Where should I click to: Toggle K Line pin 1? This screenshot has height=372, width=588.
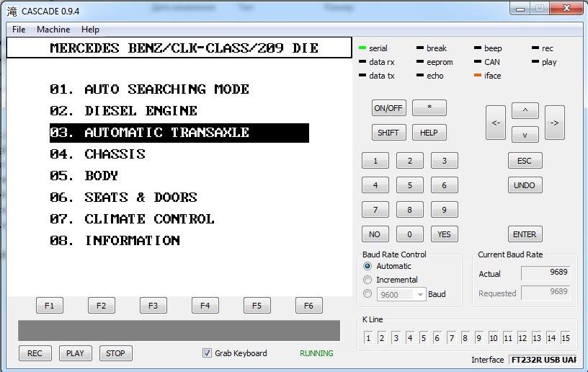(x=368, y=338)
